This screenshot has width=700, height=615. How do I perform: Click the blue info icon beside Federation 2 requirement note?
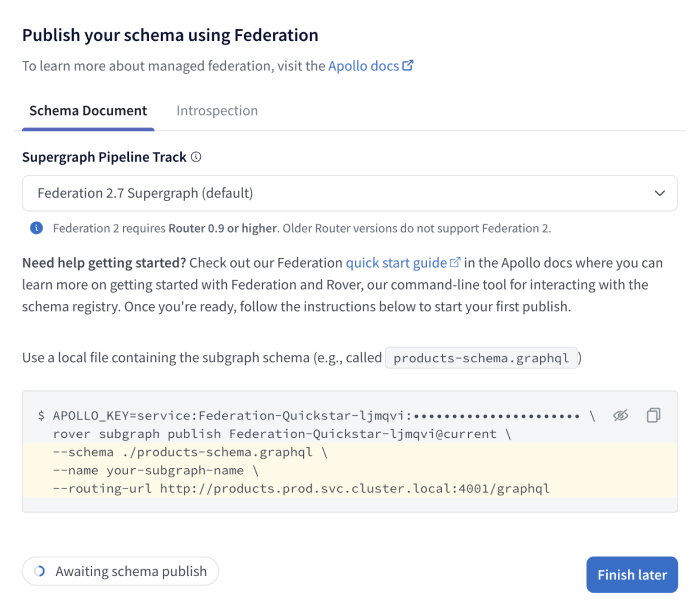click(37, 228)
